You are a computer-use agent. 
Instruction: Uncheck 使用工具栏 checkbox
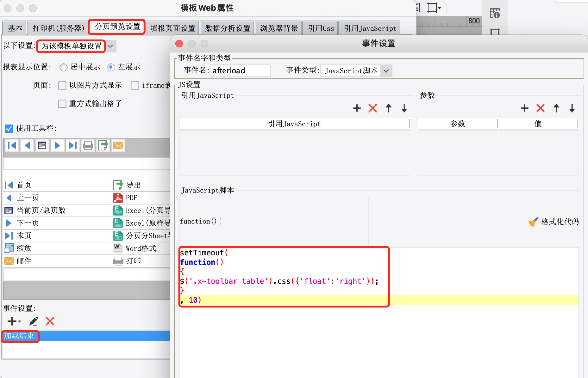[x=9, y=128]
